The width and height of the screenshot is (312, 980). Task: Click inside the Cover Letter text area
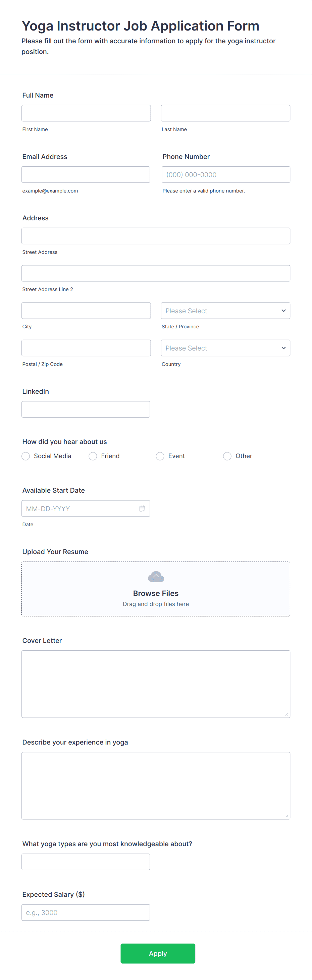click(x=156, y=684)
